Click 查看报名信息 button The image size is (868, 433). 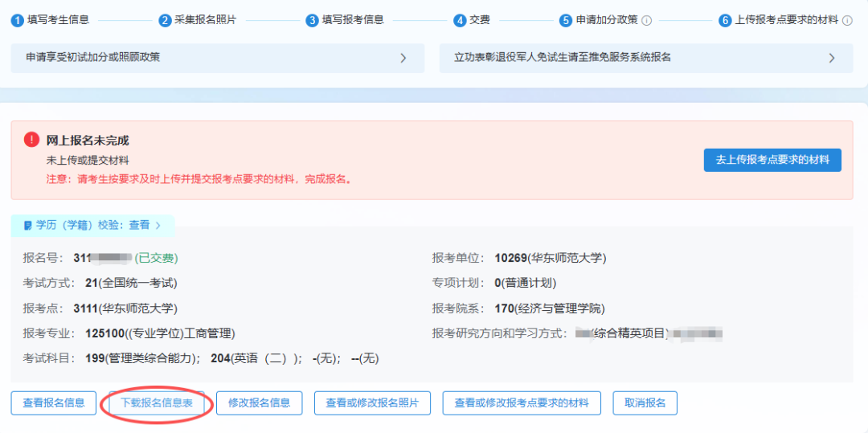click(54, 403)
